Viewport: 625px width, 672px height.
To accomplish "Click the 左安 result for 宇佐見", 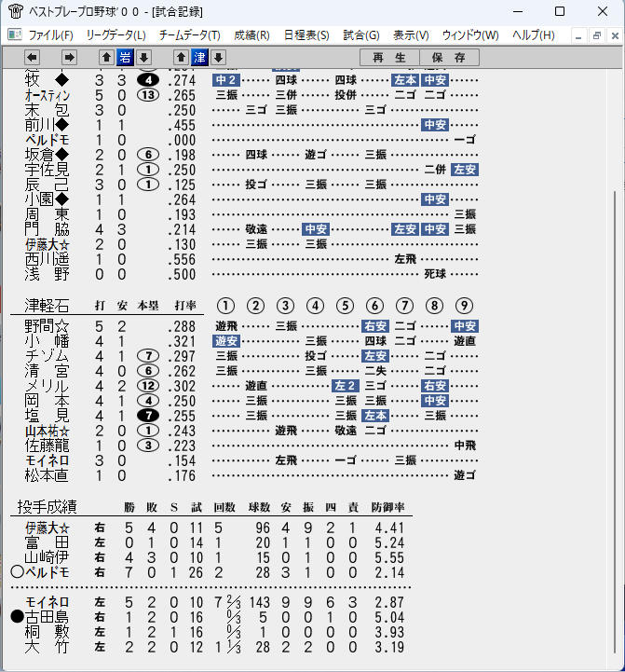I will pyautogui.click(x=465, y=170).
